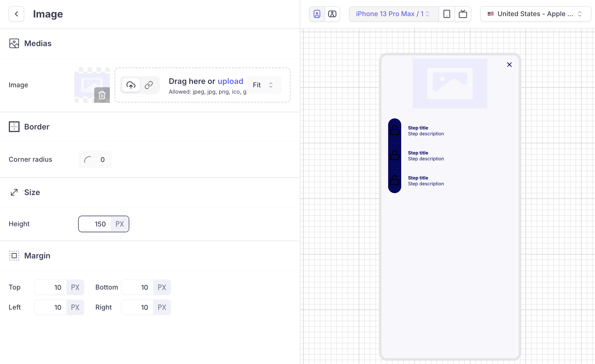Toggle between mobile device views
The width and height of the screenshot is (595, 364).
click(447, 14)
